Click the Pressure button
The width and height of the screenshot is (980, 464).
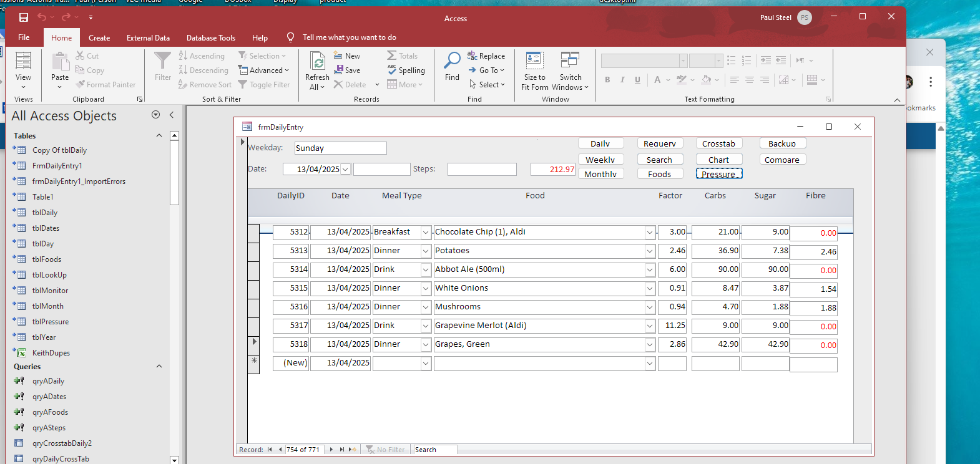(718, 174)
